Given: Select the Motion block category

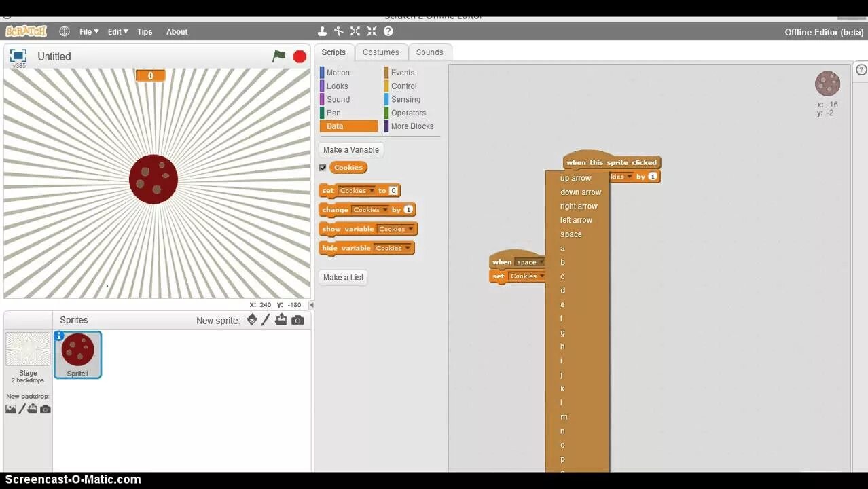Looking at the screenshot, I should point(338,73).
